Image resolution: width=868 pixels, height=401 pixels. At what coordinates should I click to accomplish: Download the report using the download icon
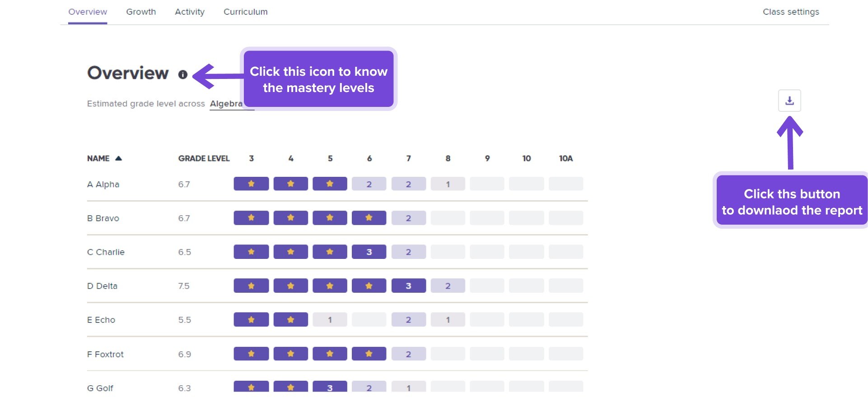click(789, 101)
